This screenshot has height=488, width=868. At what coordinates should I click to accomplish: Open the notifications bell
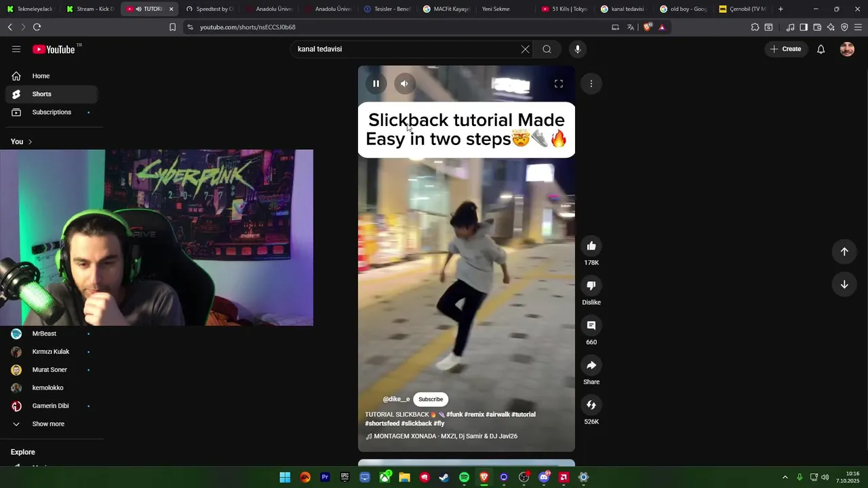(x=821, y=49)
